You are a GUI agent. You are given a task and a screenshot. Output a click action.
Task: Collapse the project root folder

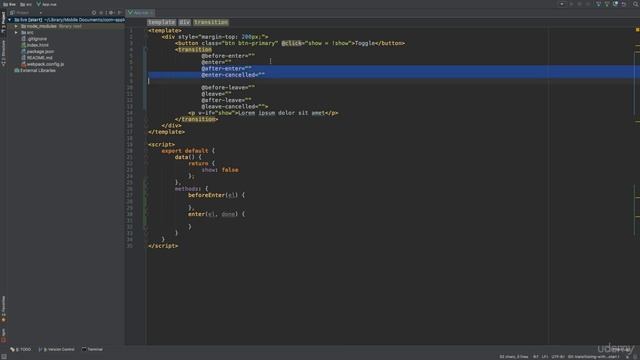[10, 20]
